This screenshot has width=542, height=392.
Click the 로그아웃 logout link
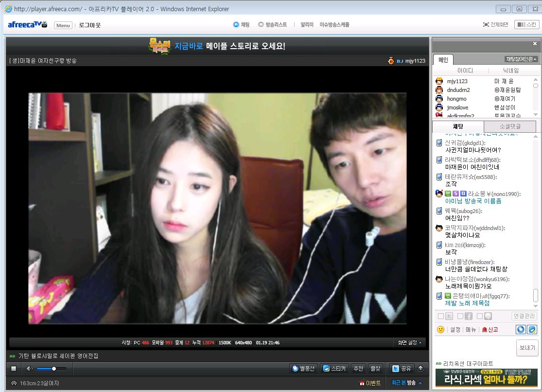89,25
